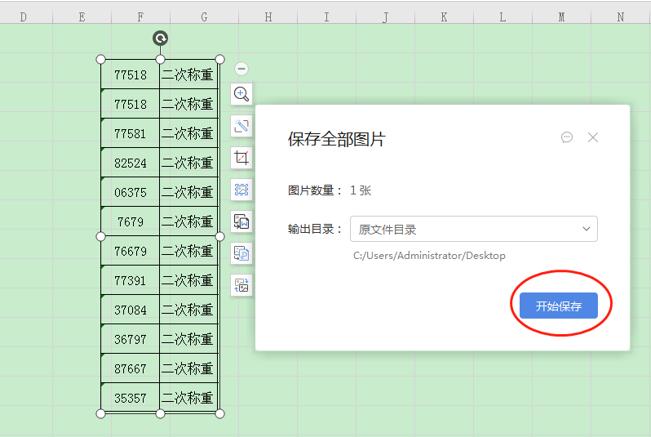Viewport: 651px width, 437px height.
Task: Select column G header
Action: click(204, 17)
